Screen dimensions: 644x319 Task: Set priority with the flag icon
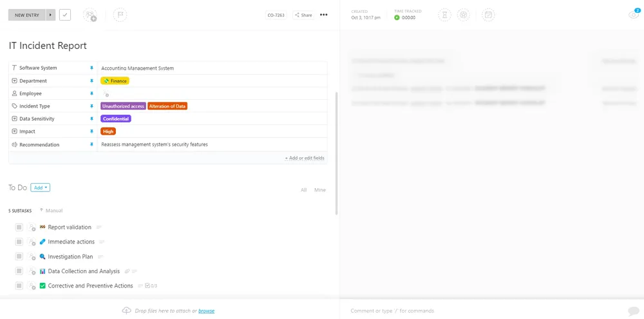[120, 15]
